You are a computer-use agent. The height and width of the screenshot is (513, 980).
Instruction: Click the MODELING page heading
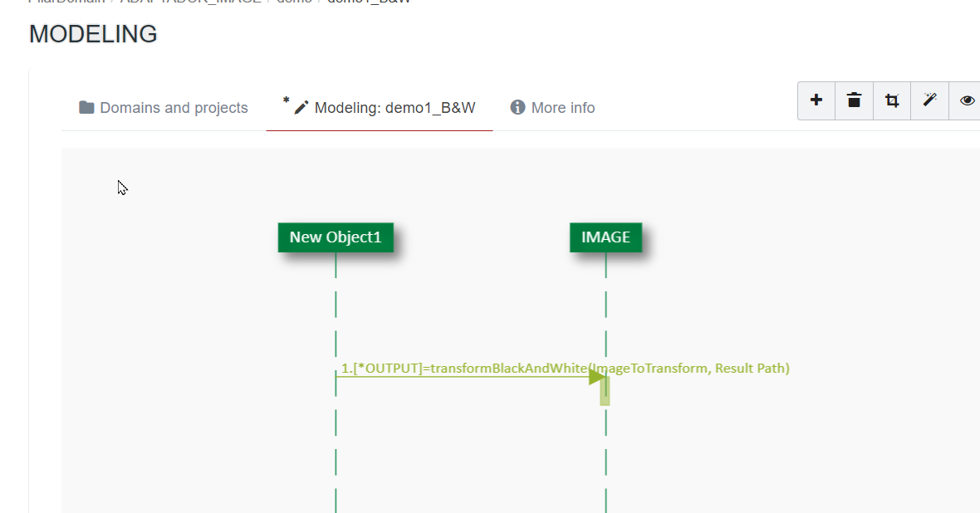93,34
